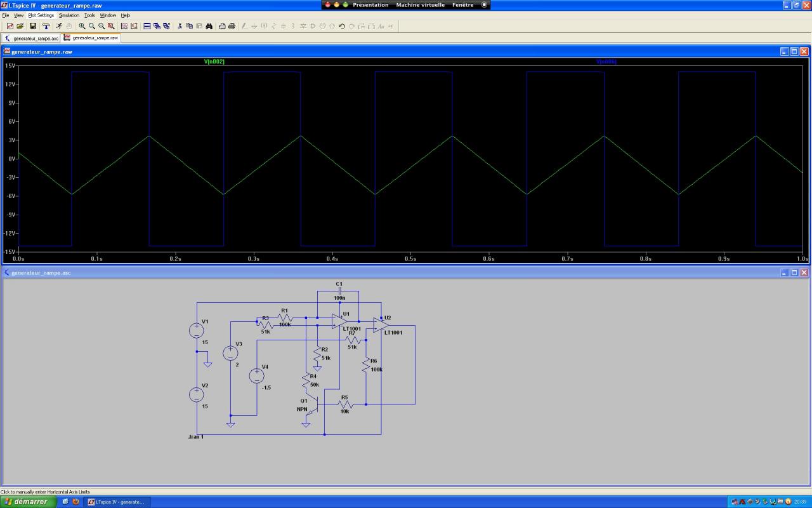Open Control Panel via hammer icon
The height and width of the screenshot is (508, 812).
point(46,26)
